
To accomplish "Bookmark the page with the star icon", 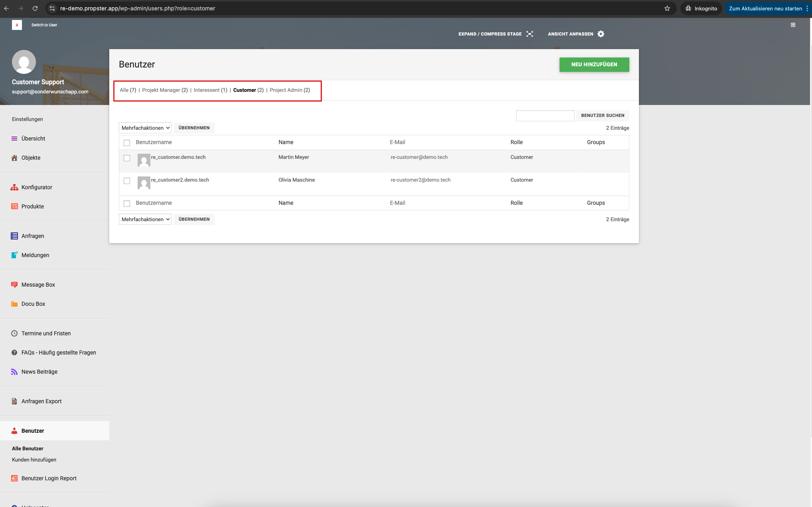I will [x=667, y=8].
